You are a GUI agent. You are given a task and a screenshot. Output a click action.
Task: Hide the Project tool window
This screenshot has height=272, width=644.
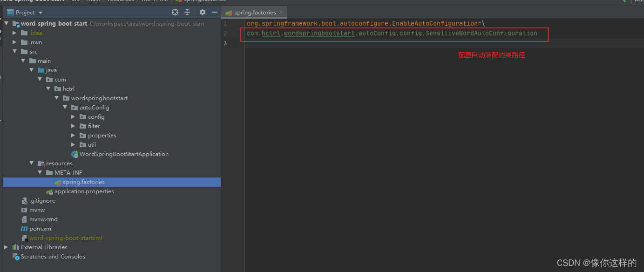tap(215, 12)
